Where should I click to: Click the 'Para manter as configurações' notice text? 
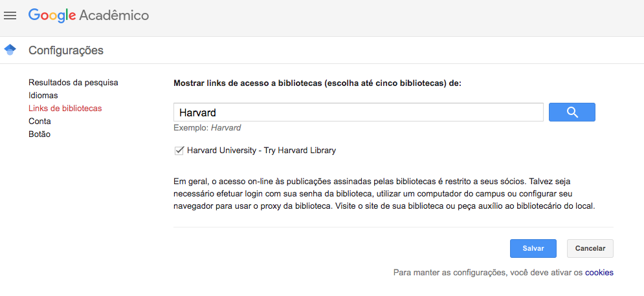point(488,273)
